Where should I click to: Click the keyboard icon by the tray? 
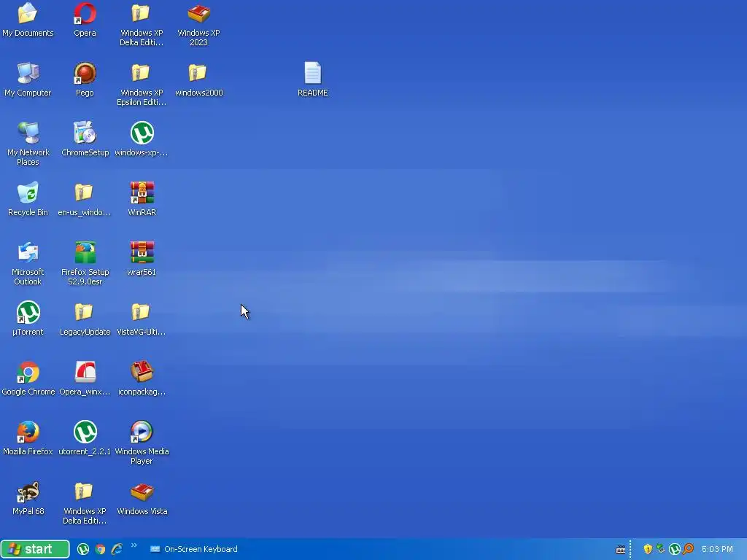click(620, 550)
